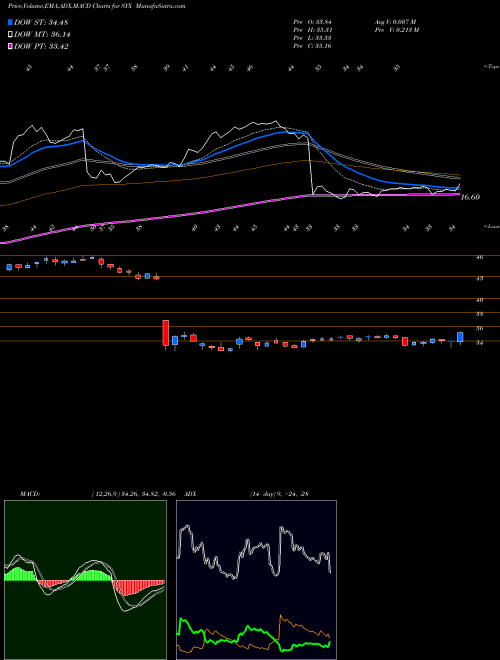Click the 'Pre V: 0.213 M' volume text
Image resolution: width=500 pixels, height=660 pixels.
(396, 30)
